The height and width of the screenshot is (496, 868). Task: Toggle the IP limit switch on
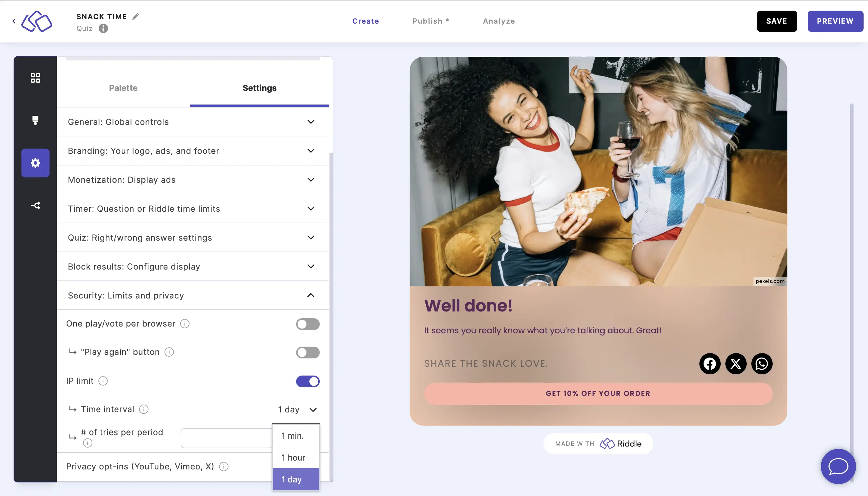[308, 381]
